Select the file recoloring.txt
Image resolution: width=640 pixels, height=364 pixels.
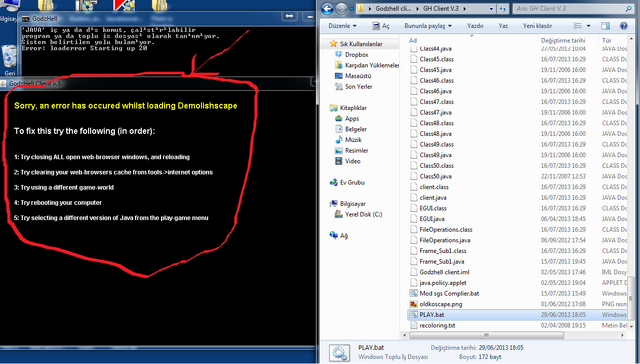(437, 325)
